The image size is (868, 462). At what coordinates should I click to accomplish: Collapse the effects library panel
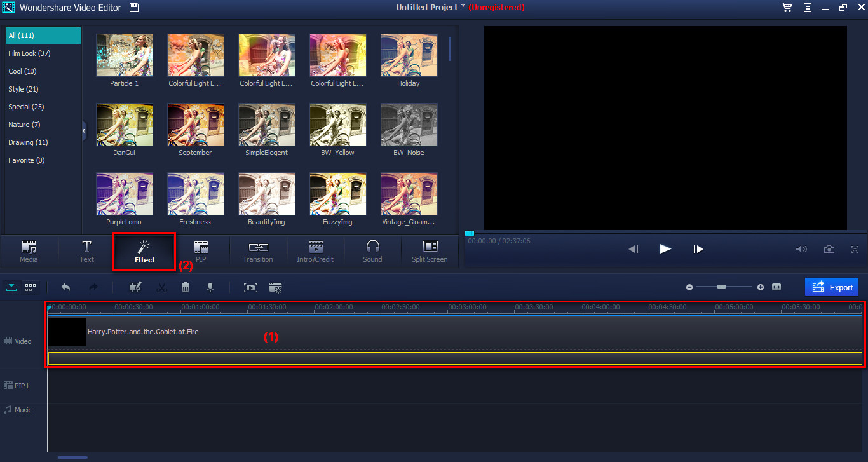tap(83, 131)
